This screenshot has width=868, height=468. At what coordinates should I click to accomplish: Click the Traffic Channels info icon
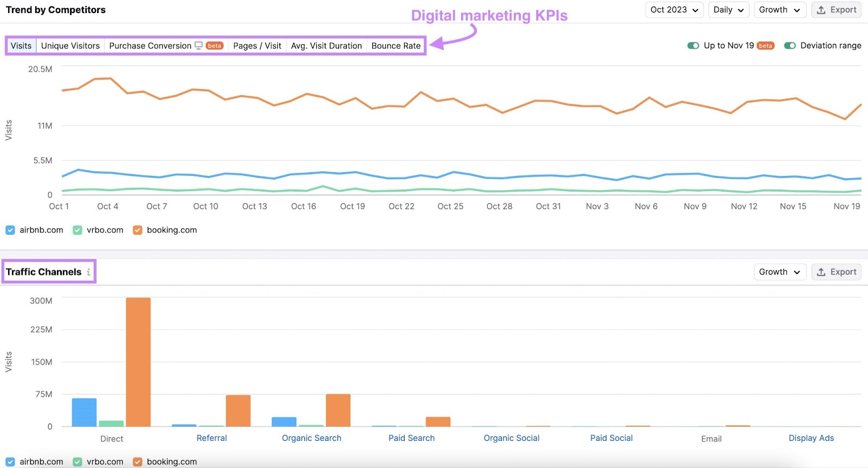point(88,272)
